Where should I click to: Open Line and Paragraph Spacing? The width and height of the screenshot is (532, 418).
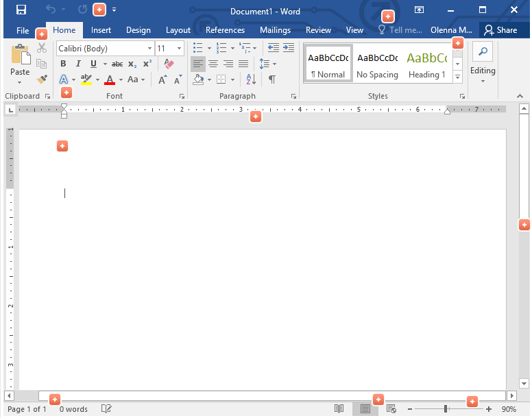click(x=267, y=64)
